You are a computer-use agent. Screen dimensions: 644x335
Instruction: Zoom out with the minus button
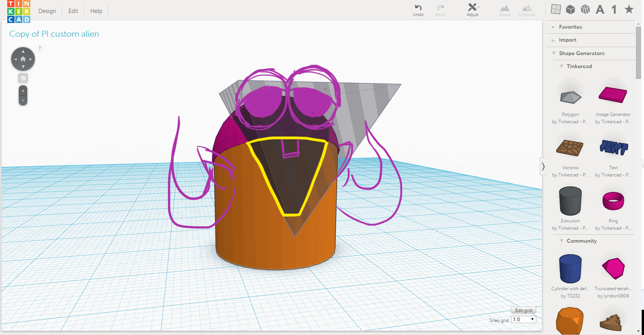tap(23, 100)
